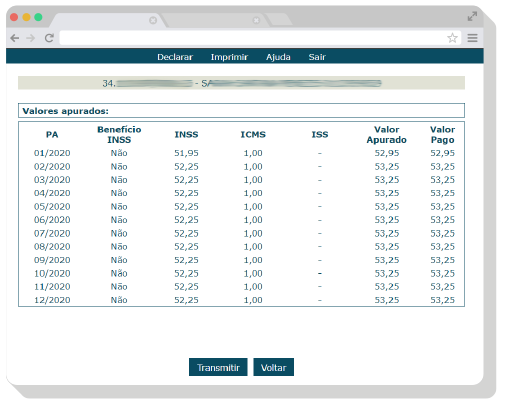Close the first browser tab
The height and width of the screenshot is (416, 511).
coord(153,20)
